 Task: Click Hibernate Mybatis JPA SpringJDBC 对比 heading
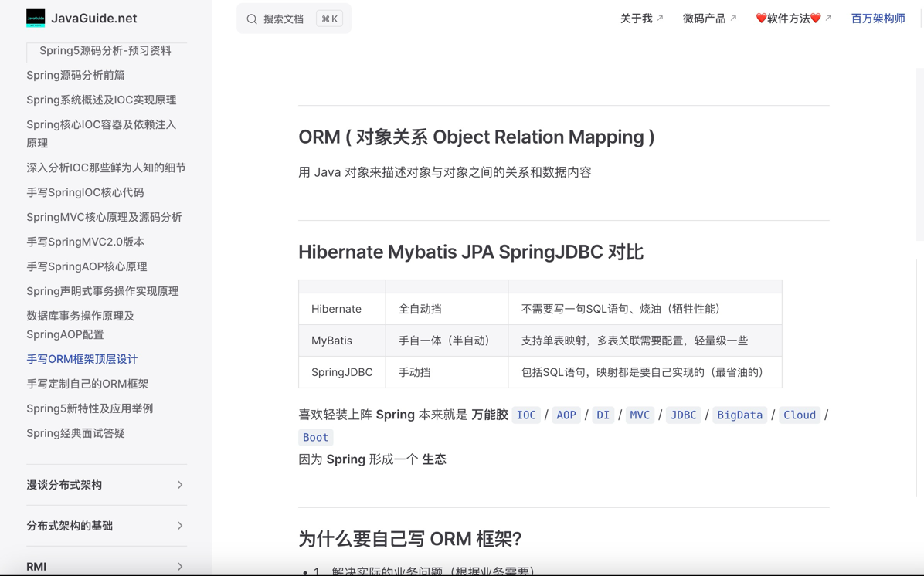click(x=470, y=252)
